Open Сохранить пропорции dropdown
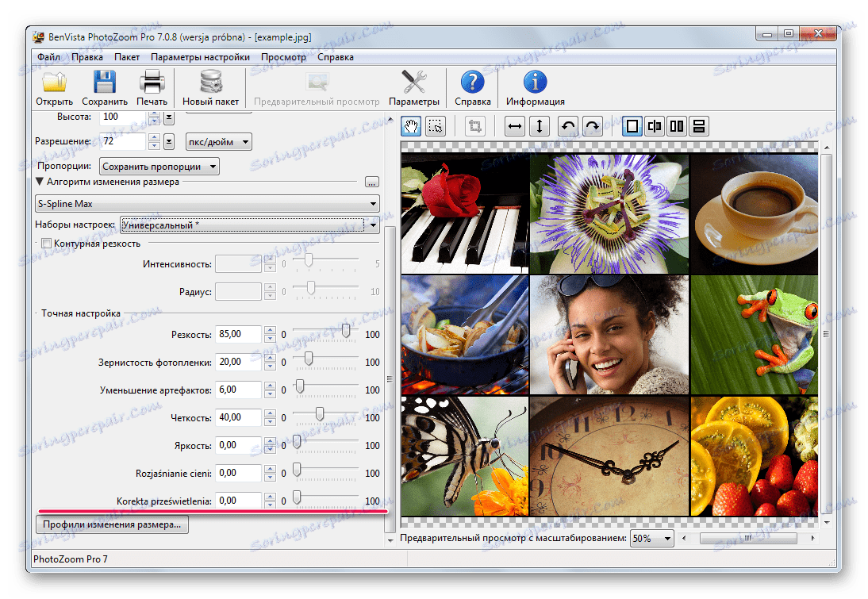 pyautogui.click(x=159, y=167)
